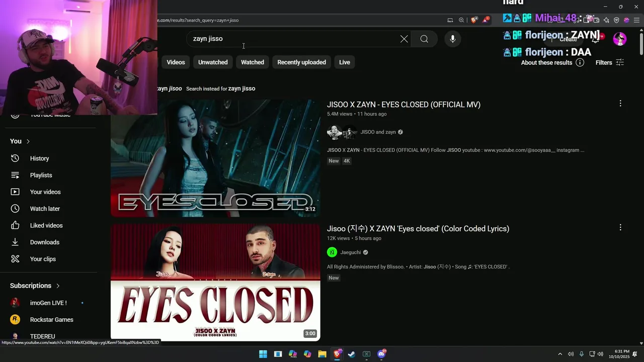Open Discord from the taskbar
The image size is (644, 362).
(x=381, y=354)
